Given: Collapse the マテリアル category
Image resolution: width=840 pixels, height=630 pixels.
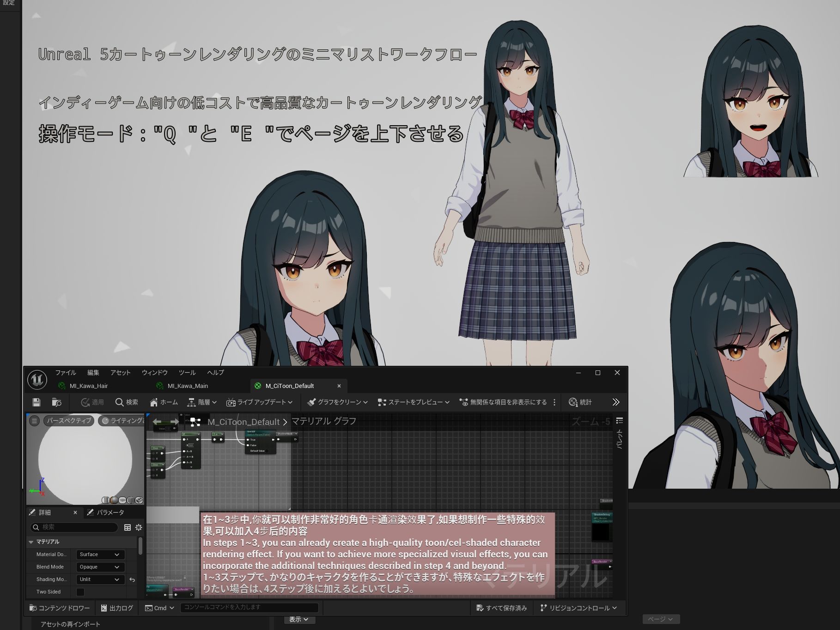Looking at the screenshot, I should pos(31,542).
